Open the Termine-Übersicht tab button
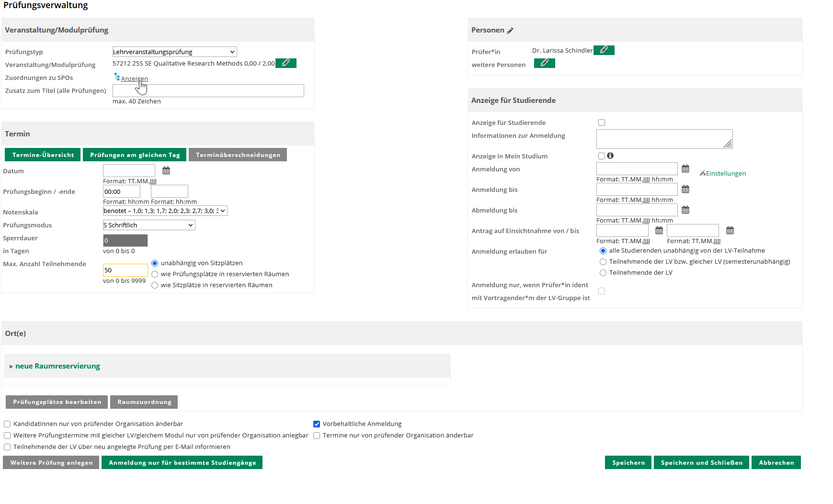The width and height of the screenshot is (833, 504). coord(43,155)
